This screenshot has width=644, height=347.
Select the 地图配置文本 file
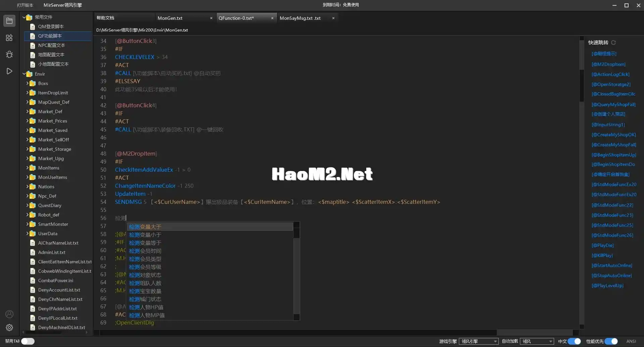[51, 55]
